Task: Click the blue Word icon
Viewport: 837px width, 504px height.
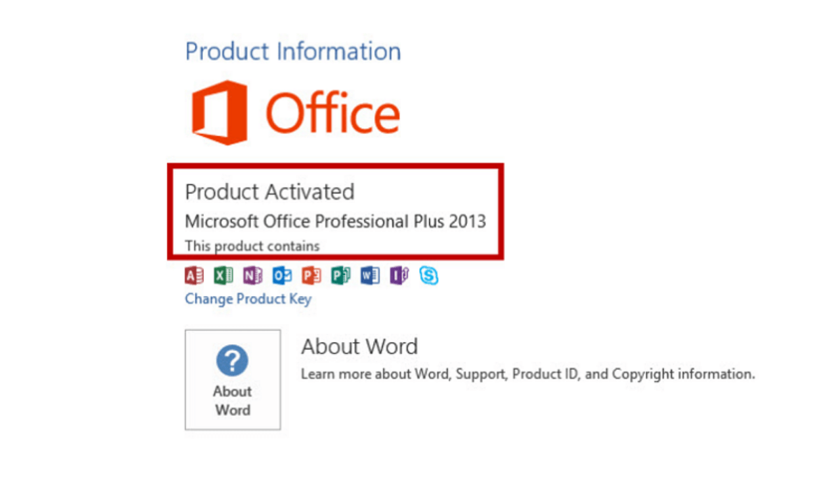Action: (x=370, y=275)
